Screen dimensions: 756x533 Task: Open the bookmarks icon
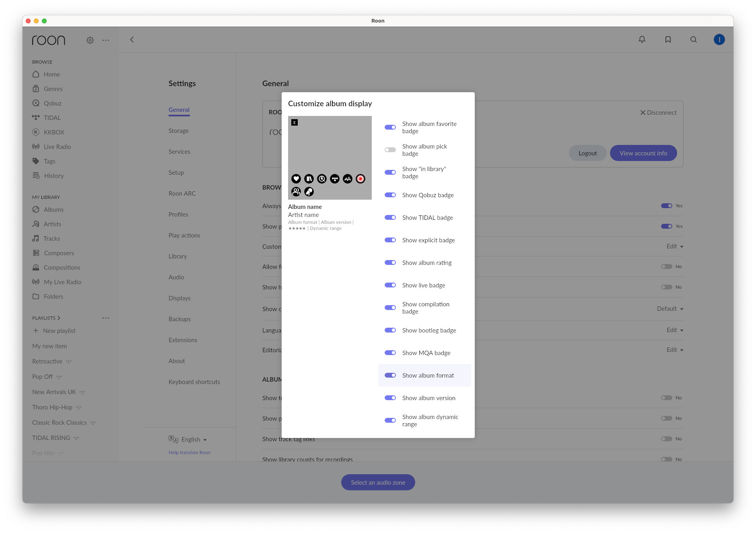(668, 39)
